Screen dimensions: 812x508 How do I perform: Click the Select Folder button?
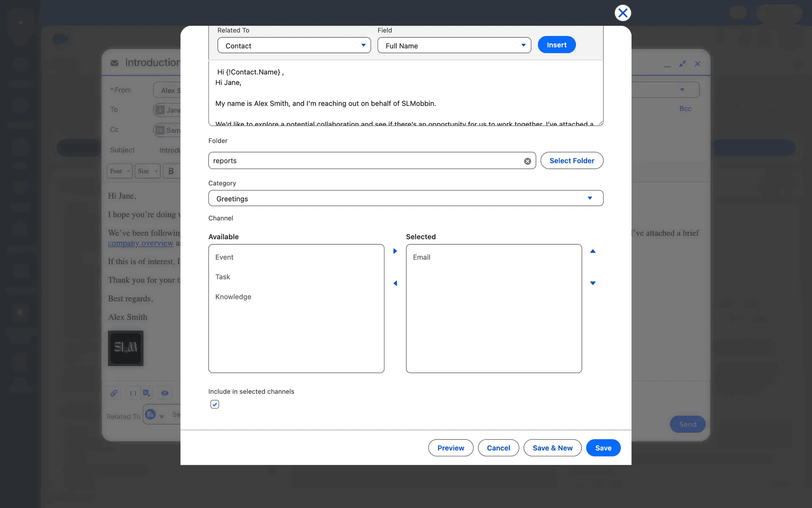[571, 160]
